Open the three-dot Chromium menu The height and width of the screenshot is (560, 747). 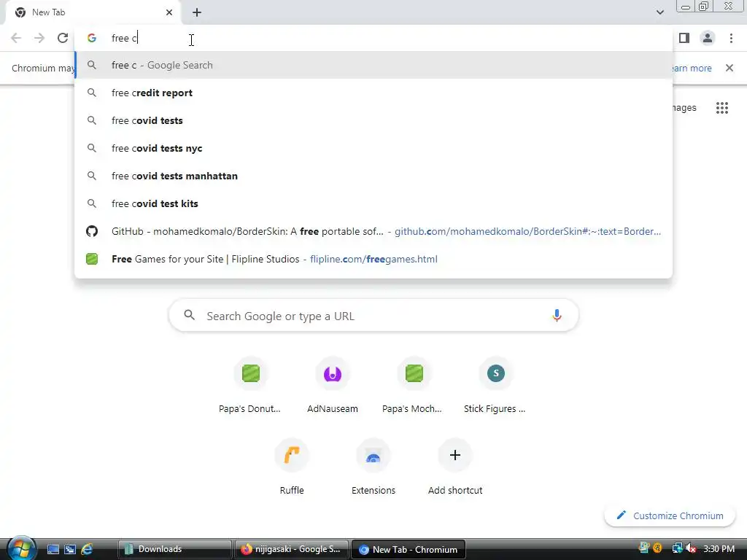731,38
